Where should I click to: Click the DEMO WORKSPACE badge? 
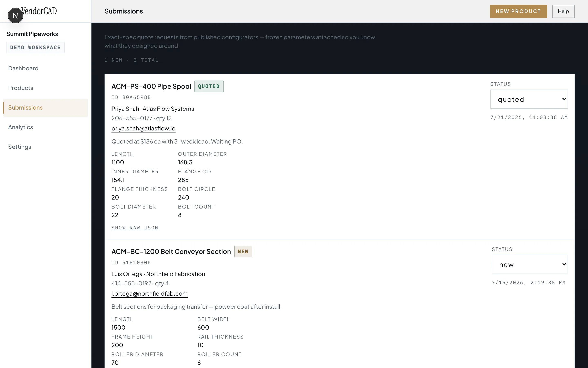(x=36, y=47)
